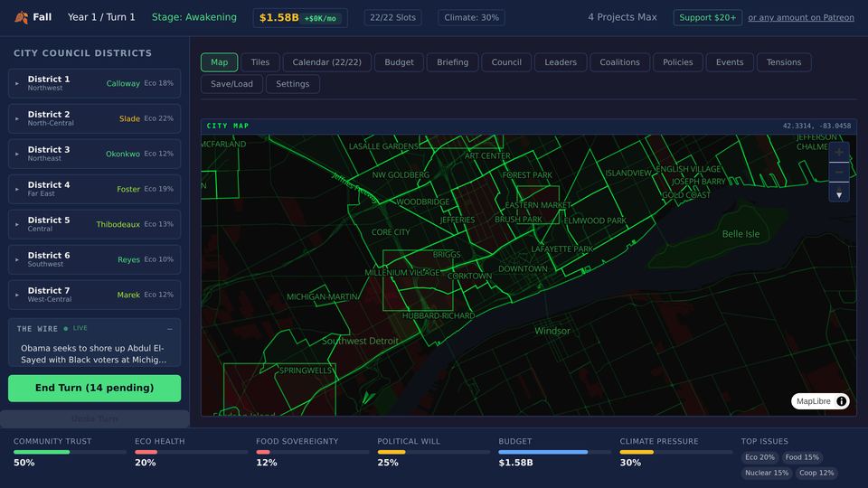Click '4 Projects Max' text

[x=622, y=17]
